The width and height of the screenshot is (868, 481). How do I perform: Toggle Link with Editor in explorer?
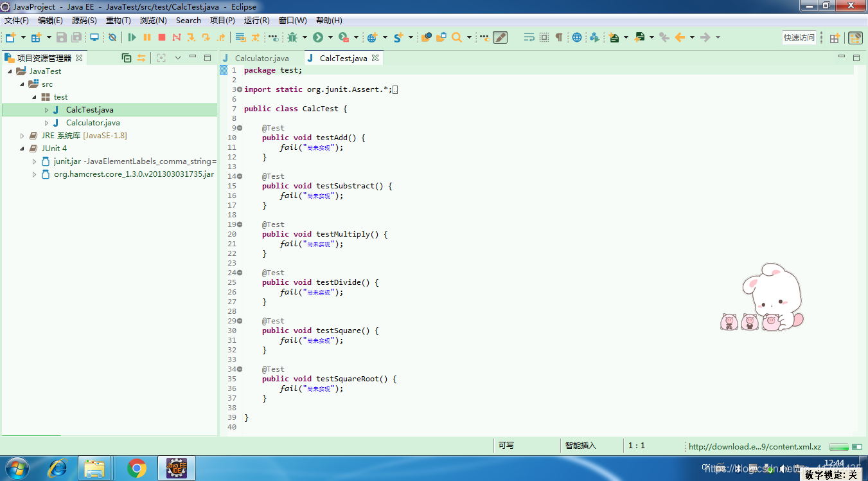[141, 58]
